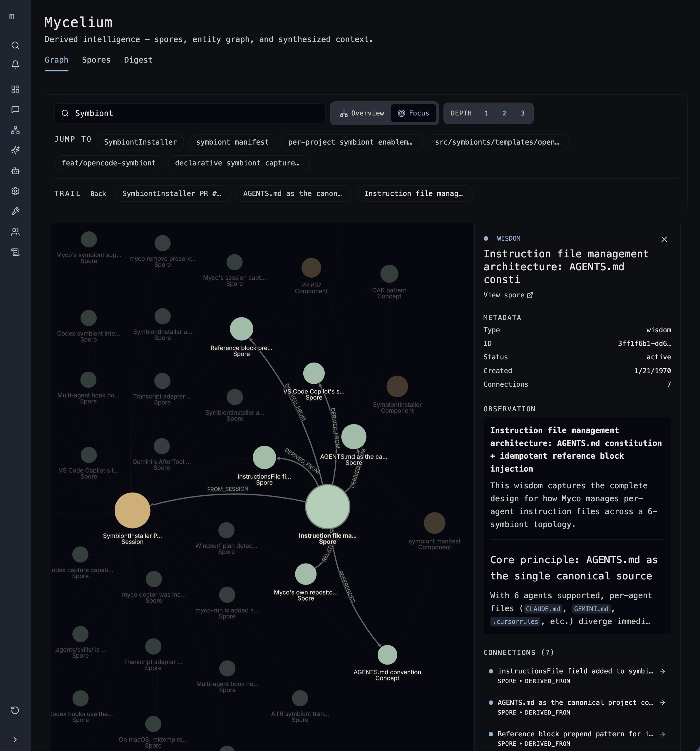Open the robot agent sidebar icon
This screenshot has height=751, width=700.
(15, 171)
